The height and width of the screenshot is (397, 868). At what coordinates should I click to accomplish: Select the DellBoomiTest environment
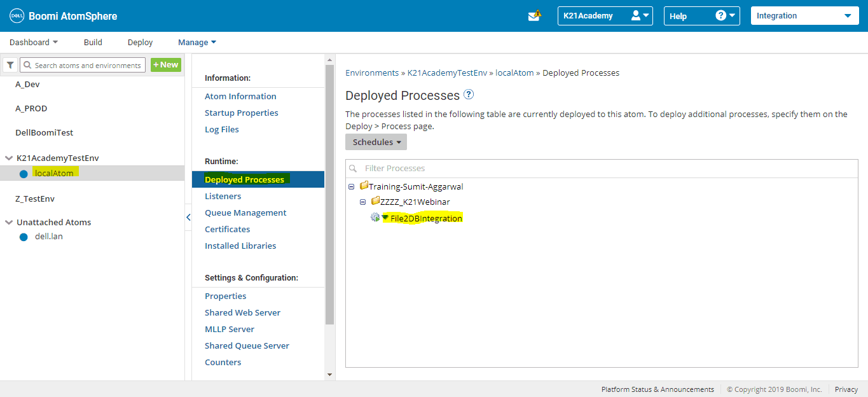click(44, 132)
